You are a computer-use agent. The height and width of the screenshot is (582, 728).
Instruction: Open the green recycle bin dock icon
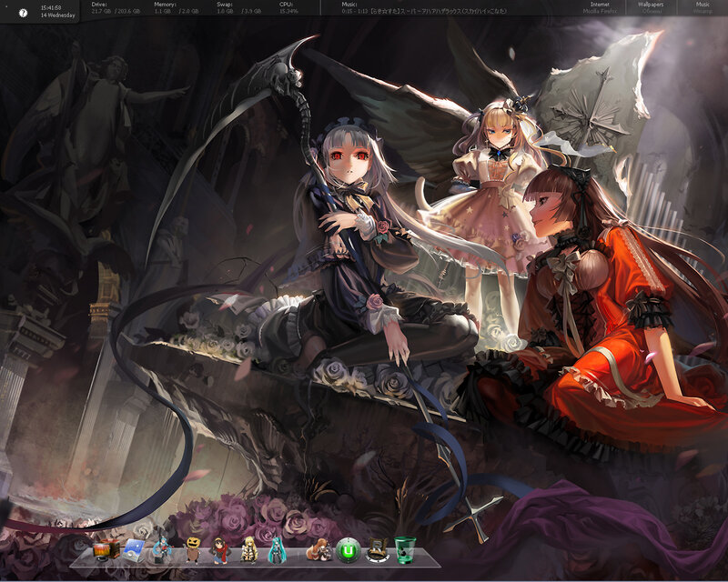click(405, 550)
